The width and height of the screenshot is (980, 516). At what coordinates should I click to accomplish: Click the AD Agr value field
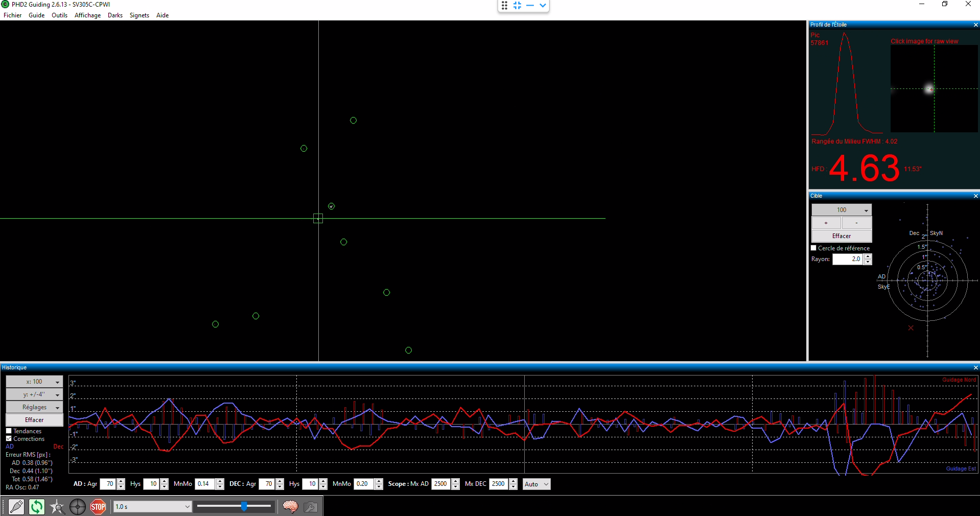108,484
